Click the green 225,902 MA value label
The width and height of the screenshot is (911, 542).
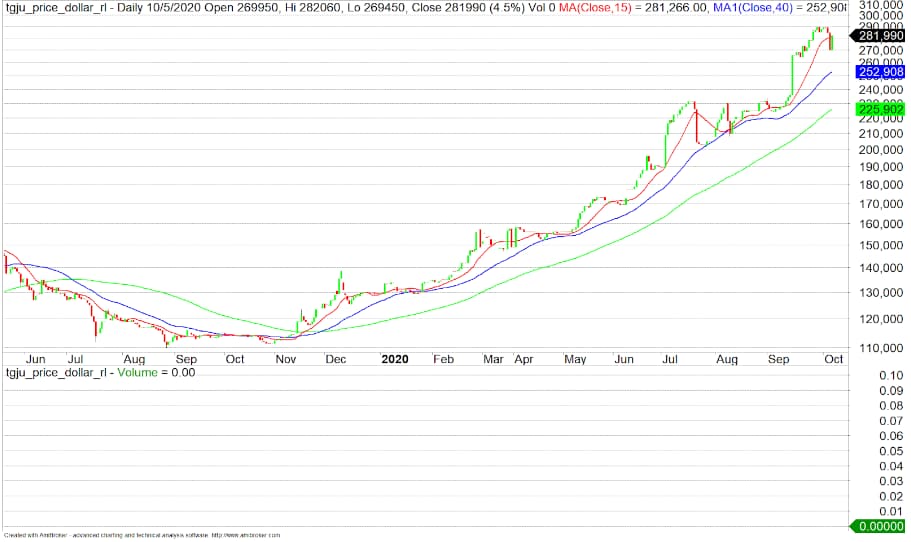click(x=880, y=109)
